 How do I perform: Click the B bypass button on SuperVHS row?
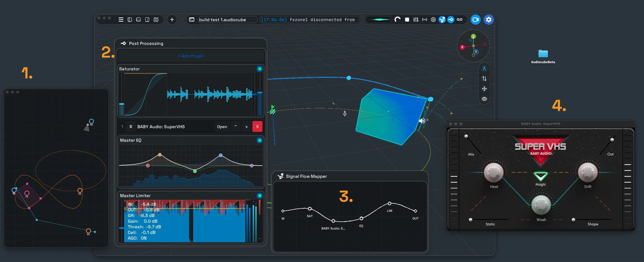pyautogui.click(x=131, y=127)
